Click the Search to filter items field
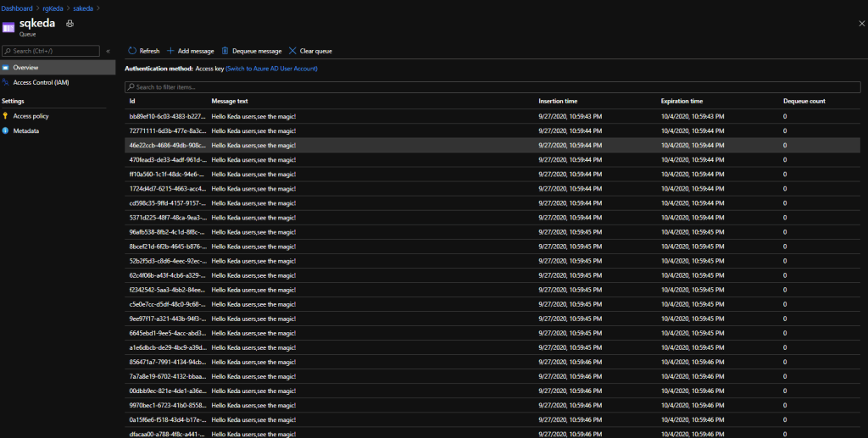This screenshot has height=438, width=868. coord(492,86)
